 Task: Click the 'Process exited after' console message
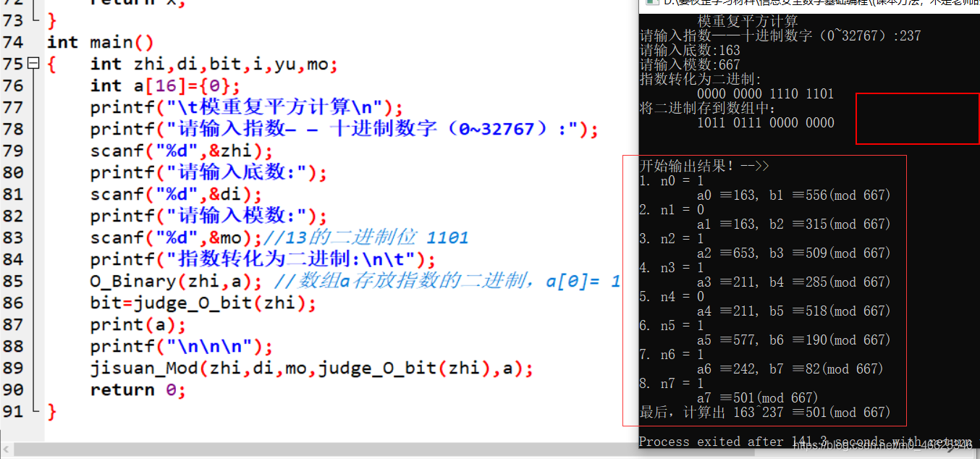coord(806,441)
